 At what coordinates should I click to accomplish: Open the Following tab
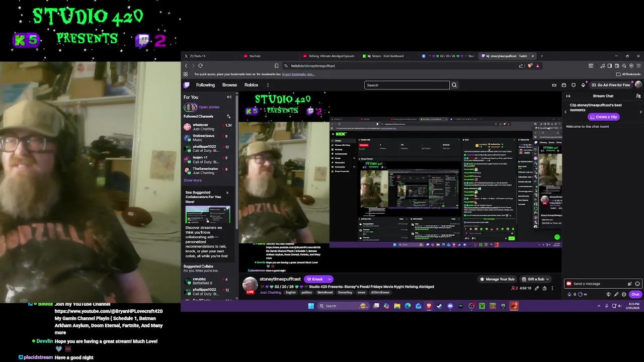(205, 85)
